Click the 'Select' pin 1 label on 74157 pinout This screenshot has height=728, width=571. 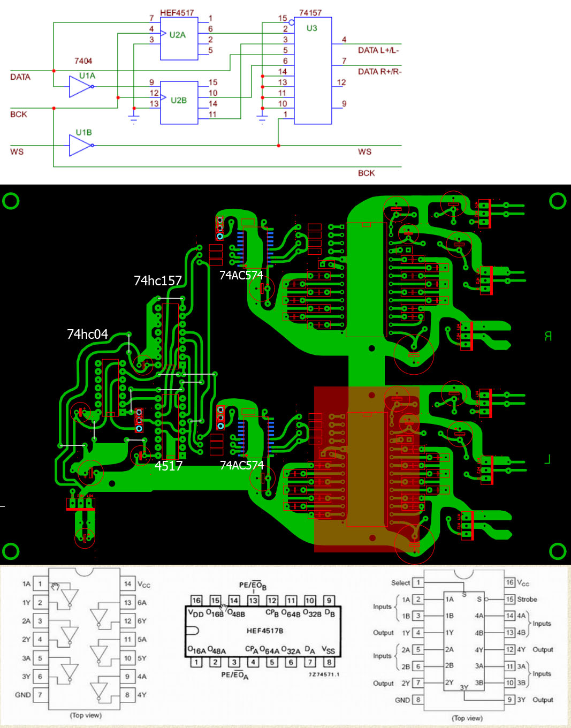tap(400, 582)
